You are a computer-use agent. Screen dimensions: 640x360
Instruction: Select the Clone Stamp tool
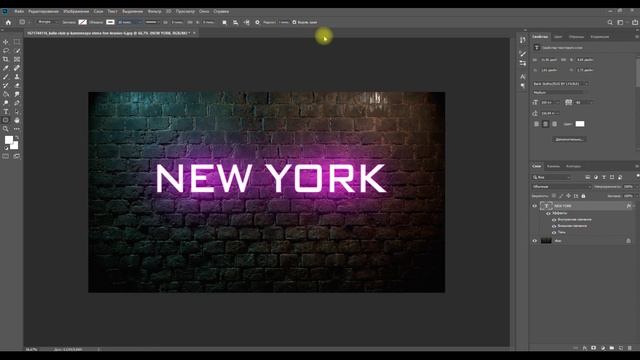pos(17,77)
